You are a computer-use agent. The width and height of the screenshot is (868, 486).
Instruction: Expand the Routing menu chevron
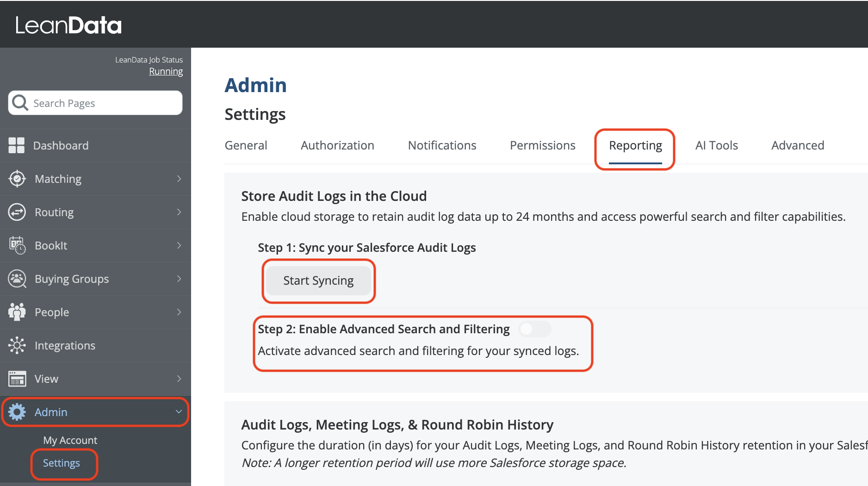pyautogui.click(x=179, y=212)
